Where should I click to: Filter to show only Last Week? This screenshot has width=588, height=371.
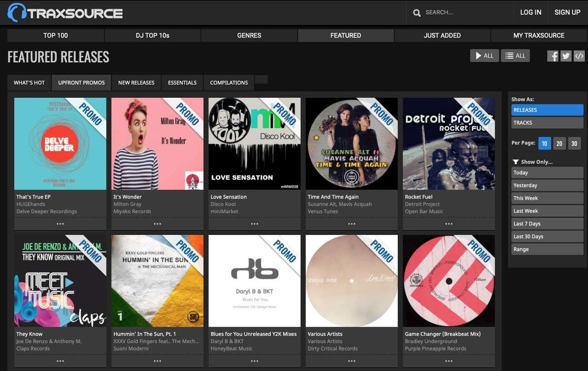pyautogui.click(x=547, y=211)
